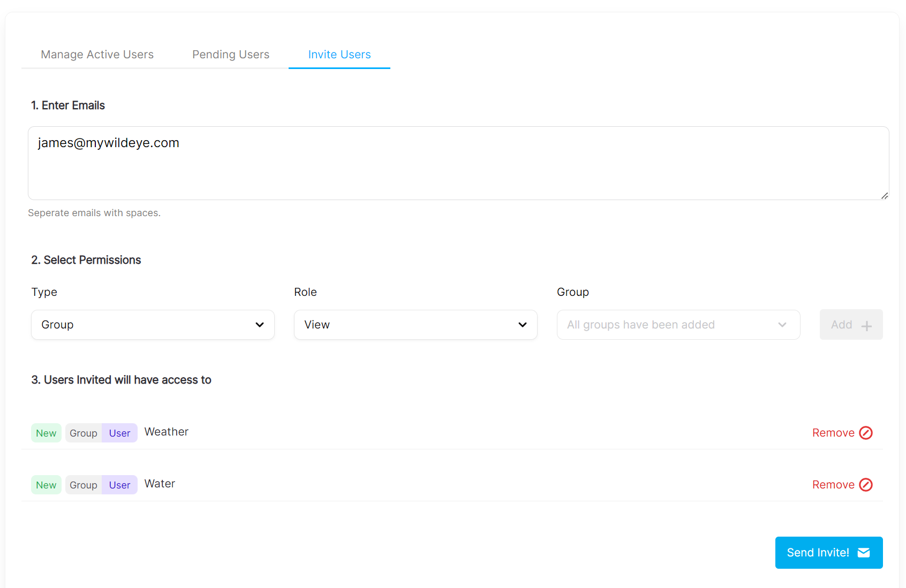Screen dimensions: 906x588
Task: Toggle the Group badge on the Water row
Action: (x=83, y=485)
